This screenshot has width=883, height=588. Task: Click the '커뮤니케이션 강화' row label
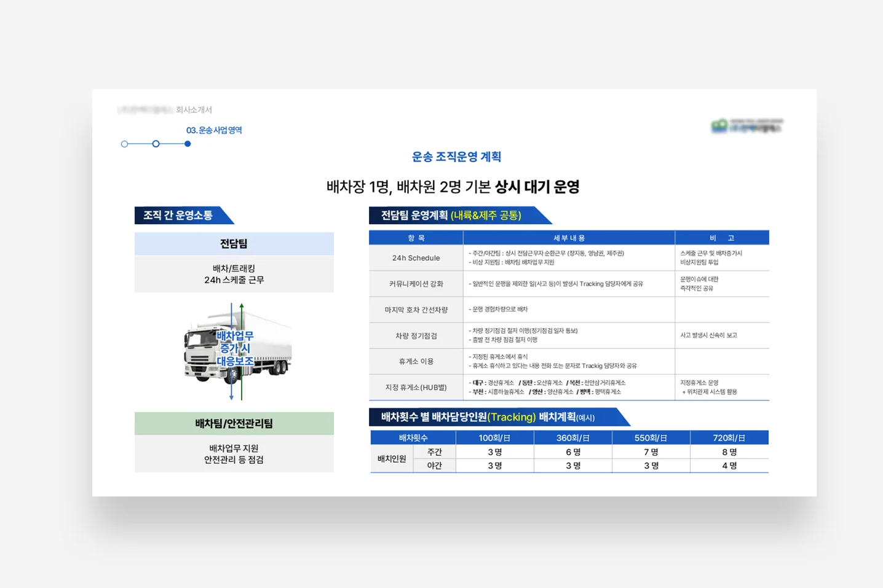pos(416,284)
